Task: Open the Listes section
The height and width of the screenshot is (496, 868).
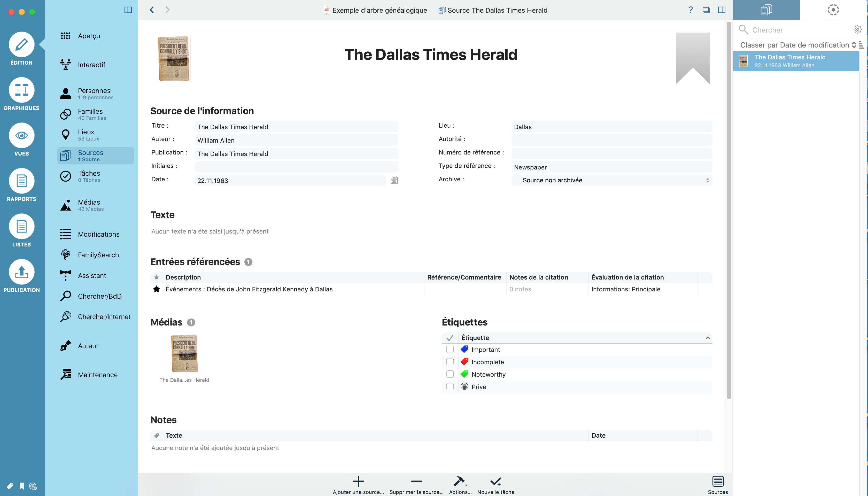Action: [21, 231]
